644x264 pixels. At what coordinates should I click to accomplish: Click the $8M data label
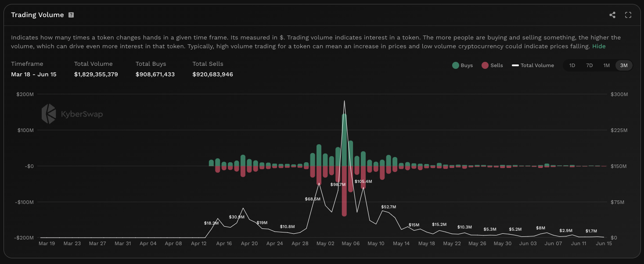(x=540, y=228)
